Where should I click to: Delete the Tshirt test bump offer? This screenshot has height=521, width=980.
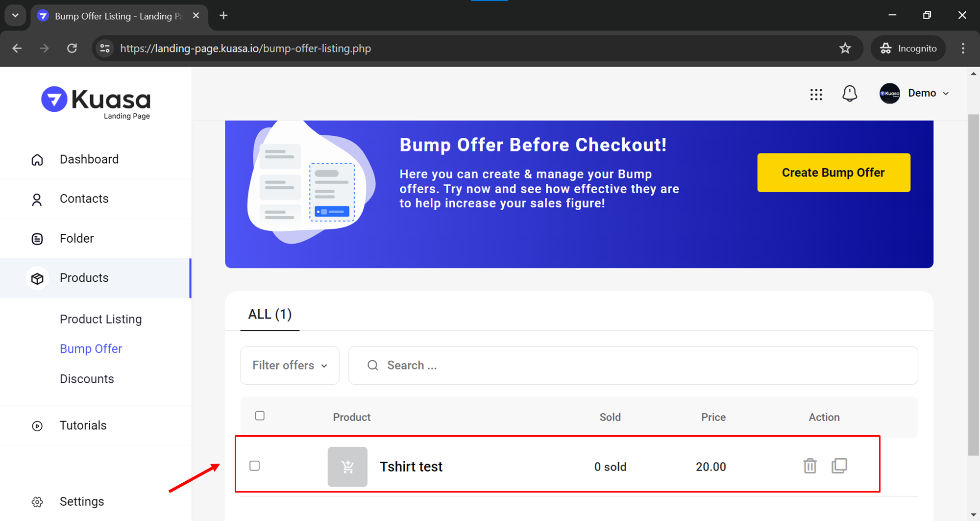point(809,466)
